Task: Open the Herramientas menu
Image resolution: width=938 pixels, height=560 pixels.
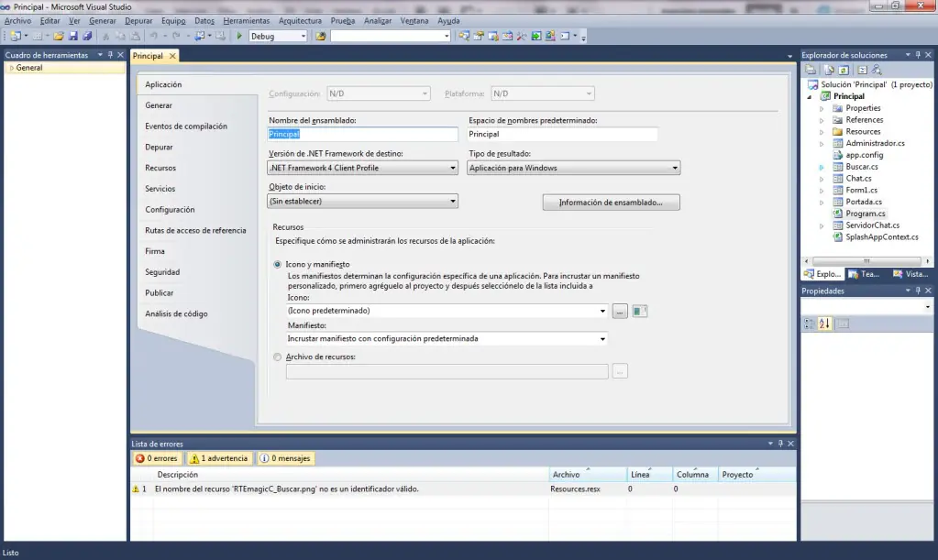Action: 247,21
